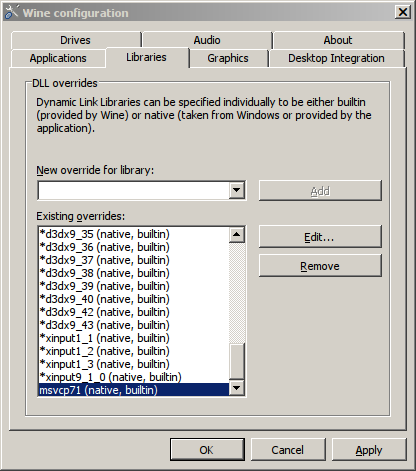Screen dimensions: 416x471
Task: Switch to the Drives tab
Action: click(76, 40)
